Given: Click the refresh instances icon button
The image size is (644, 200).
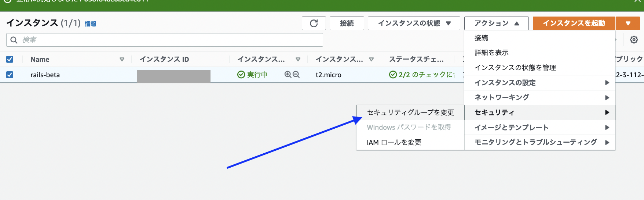Looking at the screenshot, I should coord(314,23).
